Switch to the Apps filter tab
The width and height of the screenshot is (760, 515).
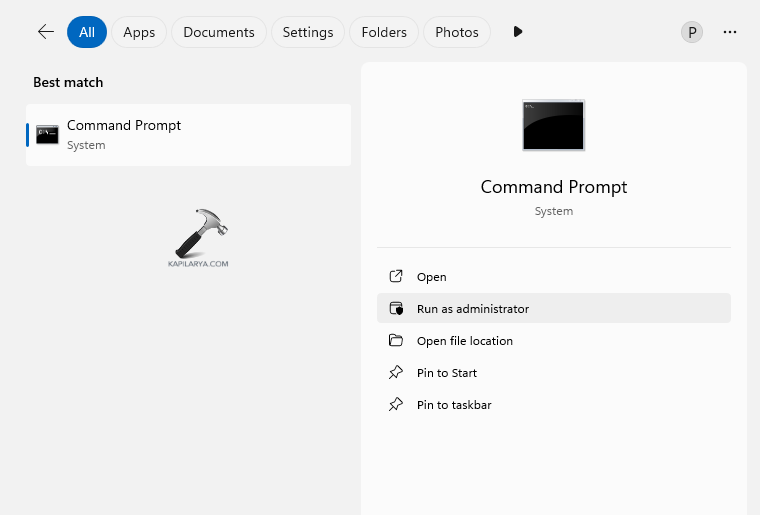click(x=139, y=32)
